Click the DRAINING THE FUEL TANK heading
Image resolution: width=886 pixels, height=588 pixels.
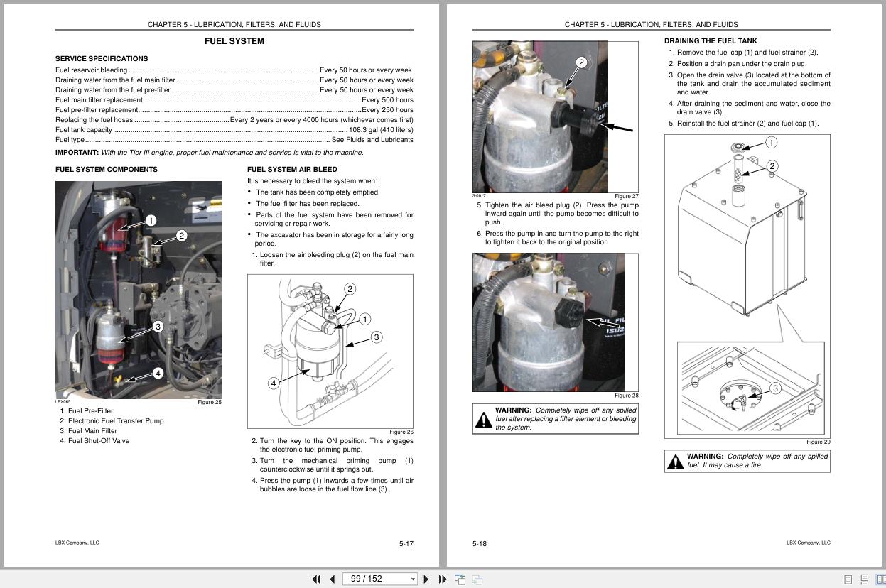pyautogui.click(x=711, y=41)
